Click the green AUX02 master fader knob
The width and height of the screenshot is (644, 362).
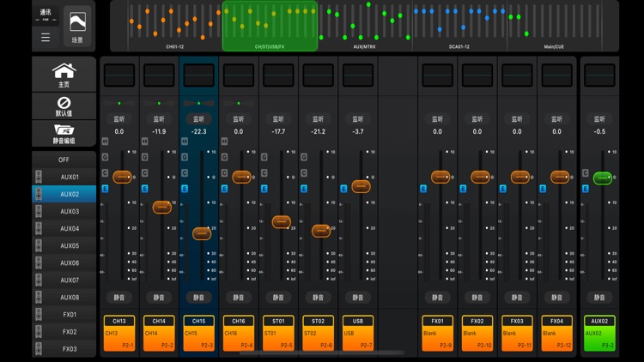[x=603, y=178]
